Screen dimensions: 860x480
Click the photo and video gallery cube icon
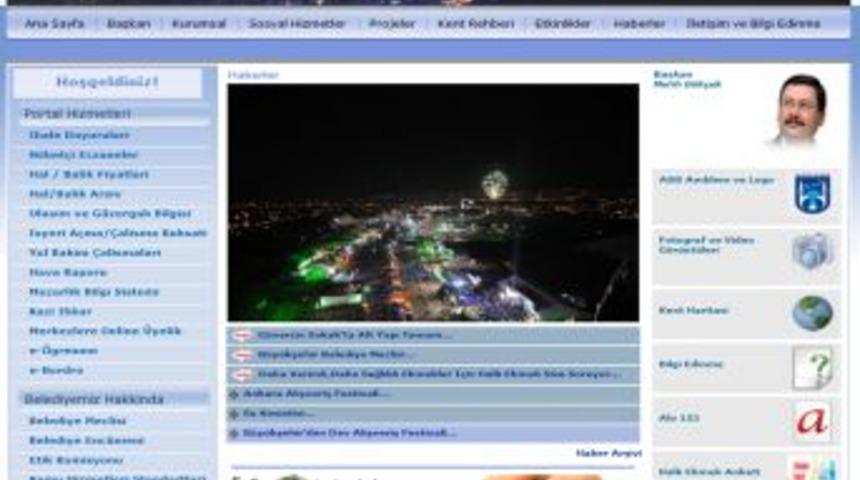[812, 252]
